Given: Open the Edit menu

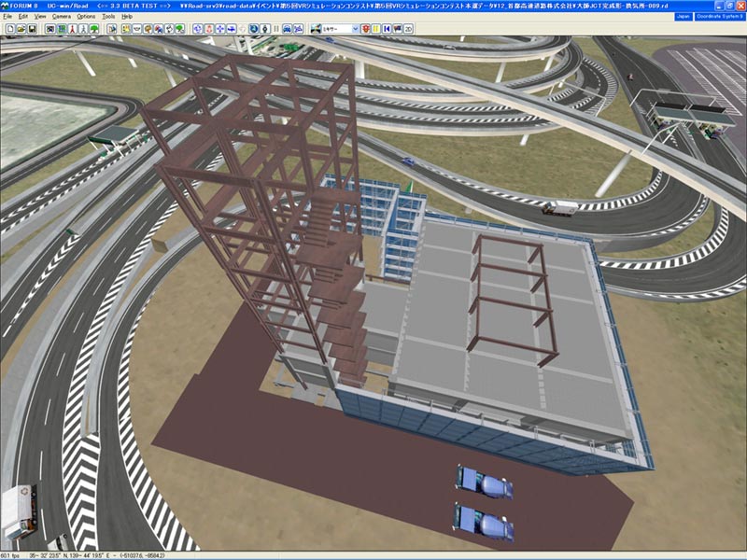Looking at the screenshot, I should point(22,16).
